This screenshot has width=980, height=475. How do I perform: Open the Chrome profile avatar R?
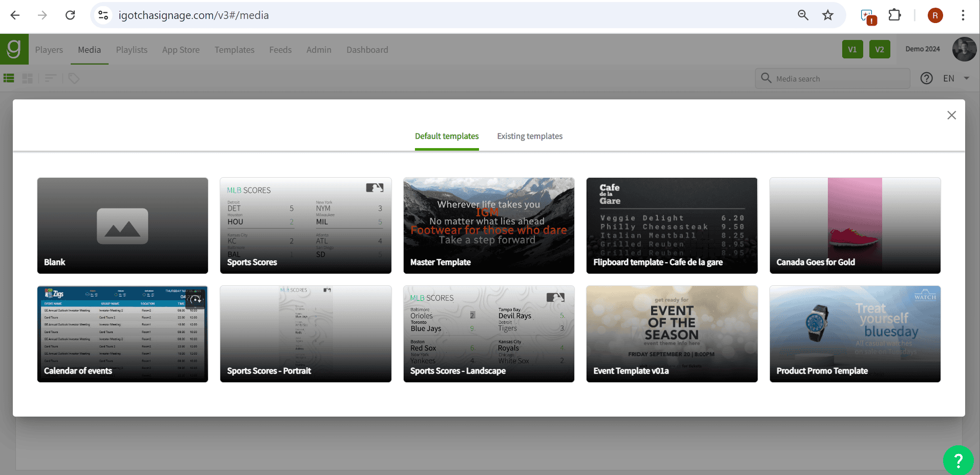935,15
